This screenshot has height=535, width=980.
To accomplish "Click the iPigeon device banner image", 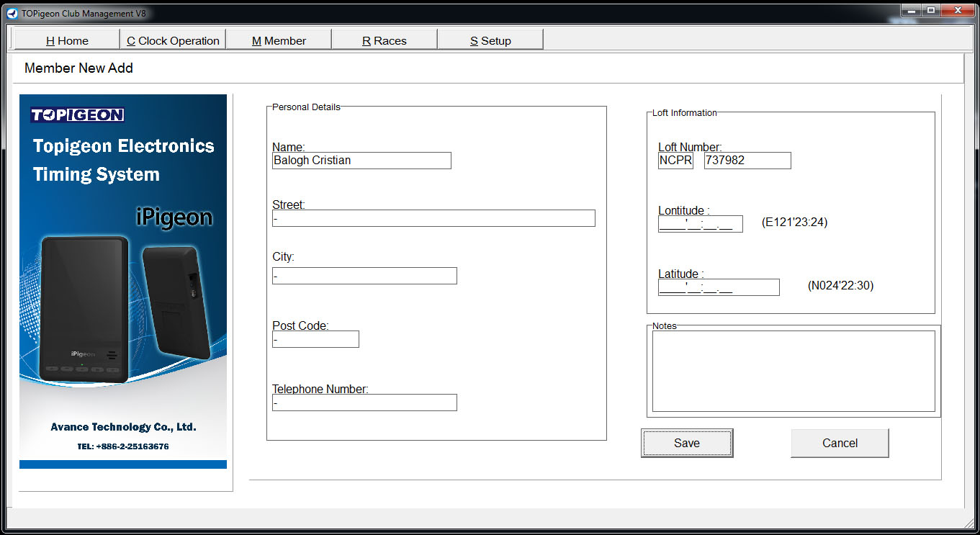I will tap(123, 281).
